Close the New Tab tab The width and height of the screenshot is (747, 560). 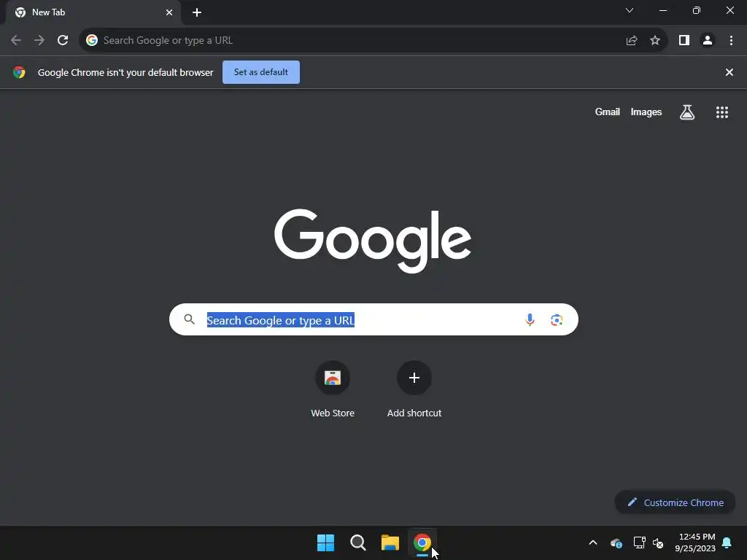(169, 12)
